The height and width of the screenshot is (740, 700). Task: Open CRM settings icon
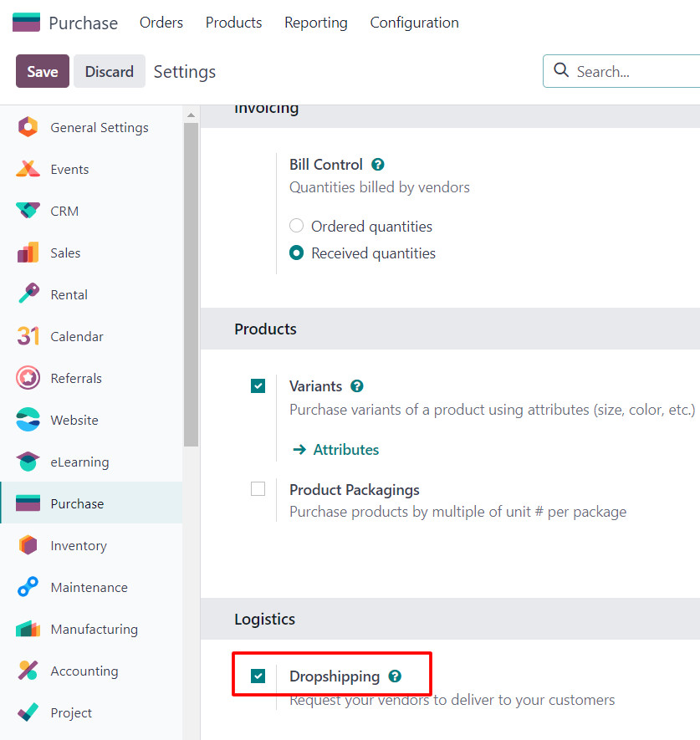click(28, 211)
